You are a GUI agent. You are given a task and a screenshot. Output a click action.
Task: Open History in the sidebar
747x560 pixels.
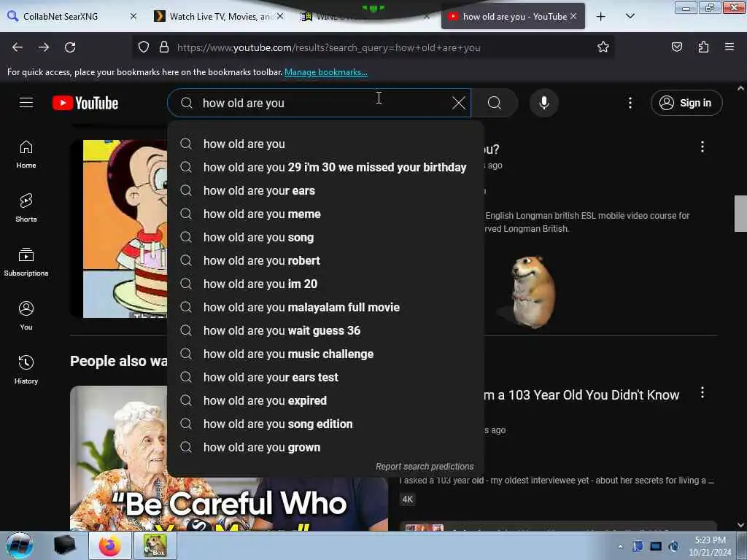click(x=26, y=370)
